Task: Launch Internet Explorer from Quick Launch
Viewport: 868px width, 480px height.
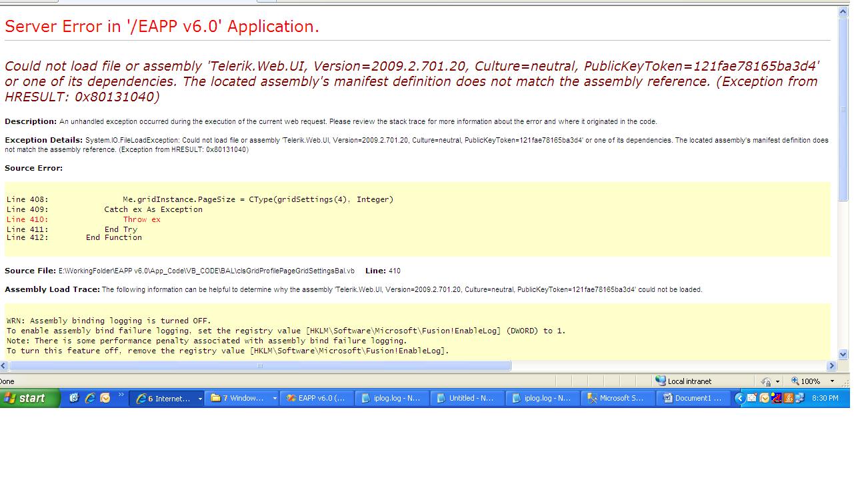Action: click(89, 398)
